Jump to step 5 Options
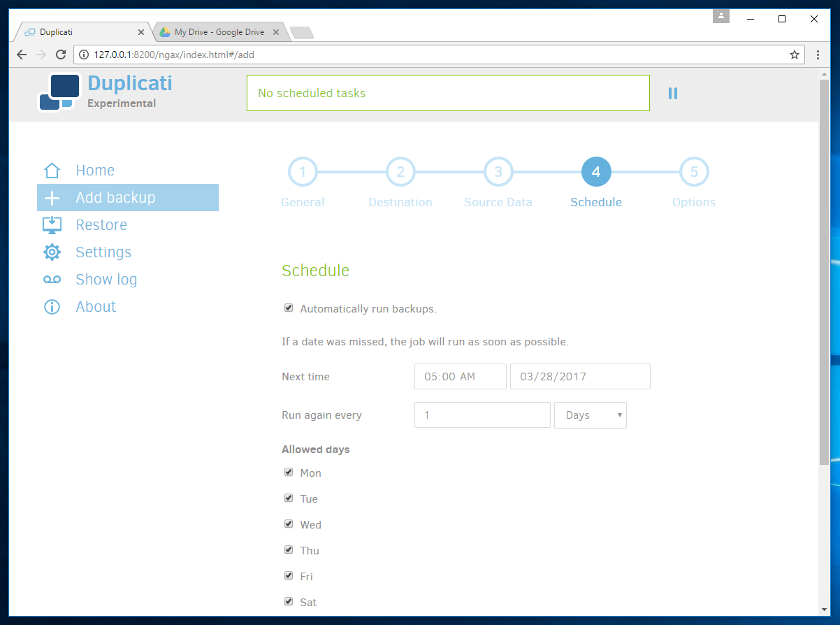840x625 pixels. (x=693, y=172)
